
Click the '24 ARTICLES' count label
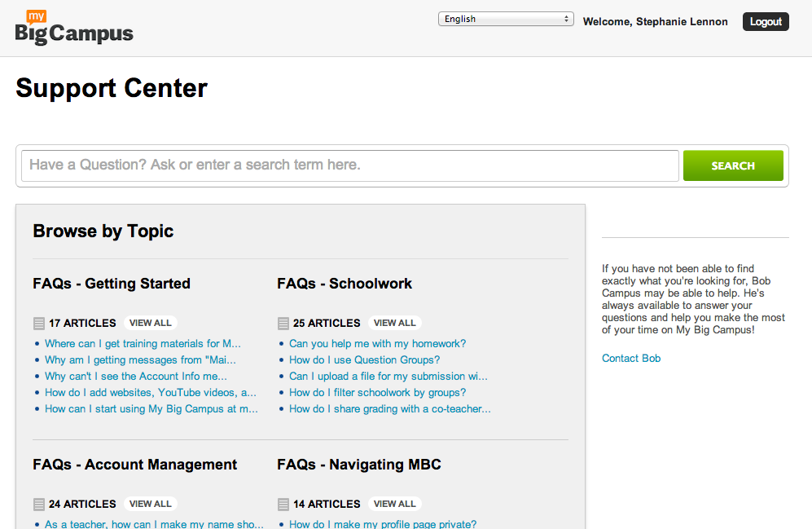coord(82,504)
